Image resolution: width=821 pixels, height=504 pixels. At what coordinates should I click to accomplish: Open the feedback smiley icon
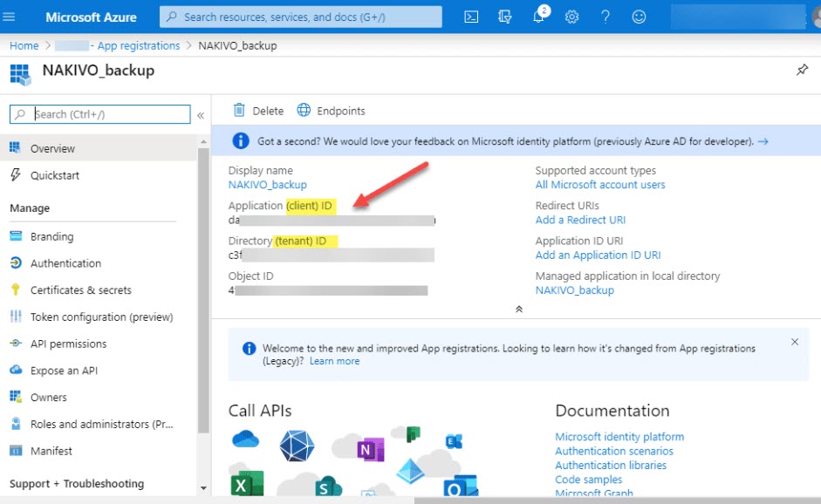639,17
